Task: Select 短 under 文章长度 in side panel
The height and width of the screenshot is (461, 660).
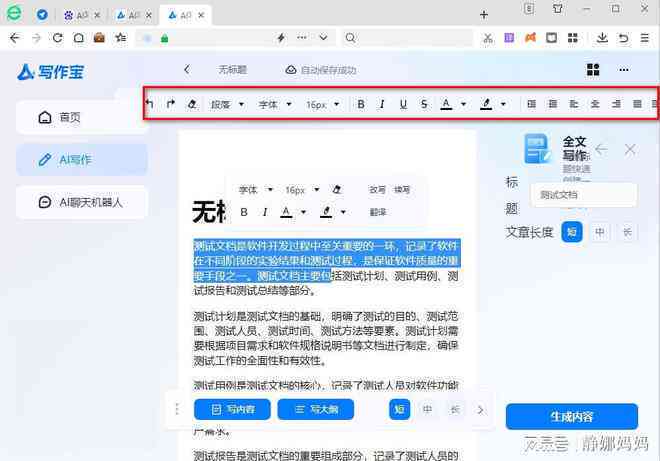Action: pyautogui.click(x=572, y=232)
